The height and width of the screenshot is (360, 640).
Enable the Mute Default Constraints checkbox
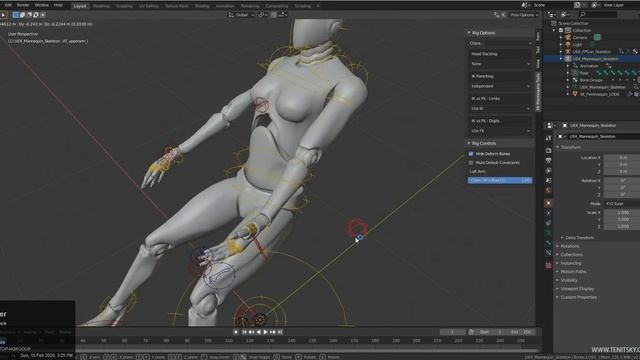coord(471,162)
